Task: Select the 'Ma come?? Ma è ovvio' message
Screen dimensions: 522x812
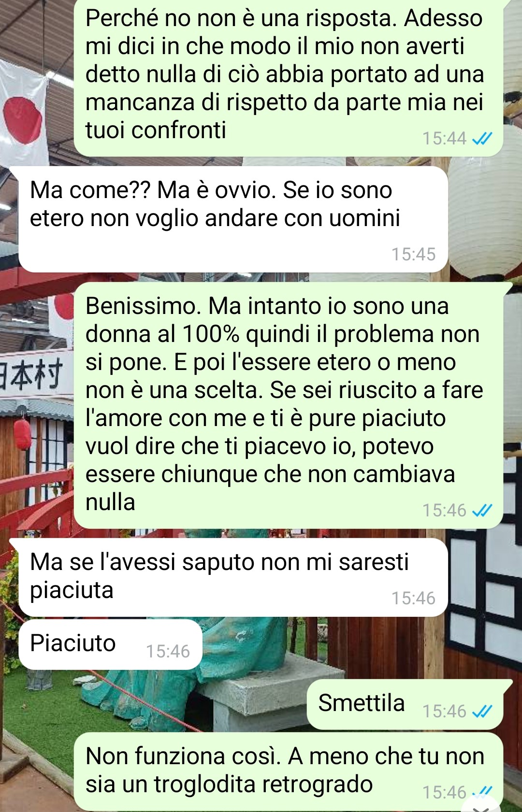Action: 233,219
